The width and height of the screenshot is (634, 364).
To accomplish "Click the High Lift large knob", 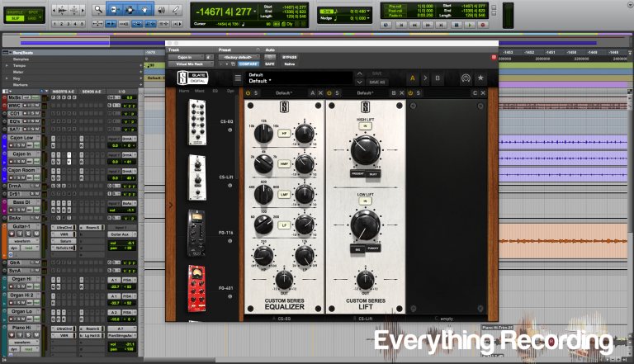I will click(365, 150).
